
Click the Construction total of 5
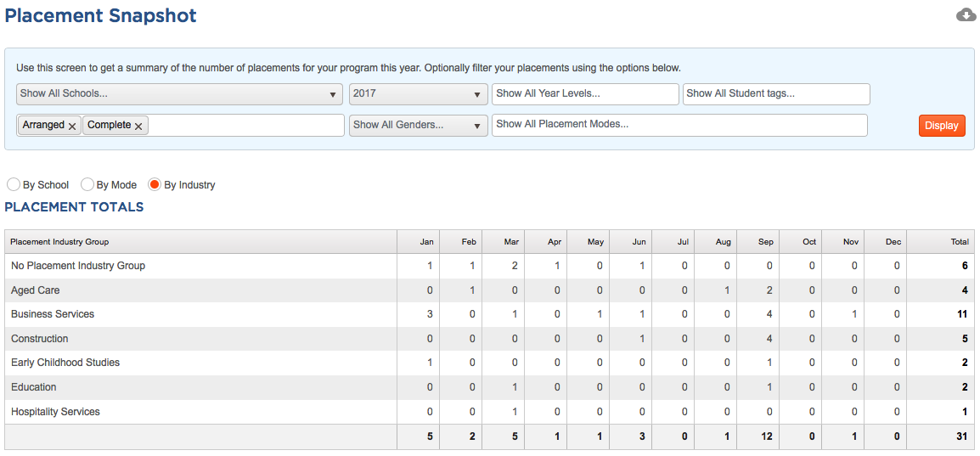[x=965, y=339]
